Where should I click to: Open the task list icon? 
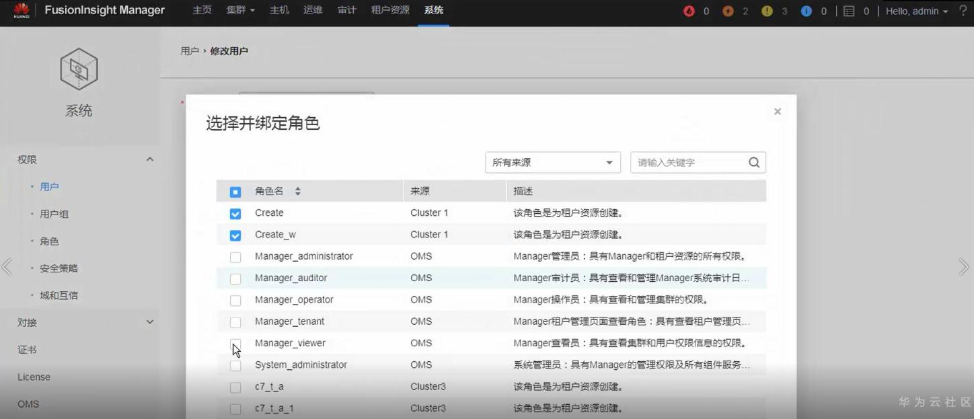(x=849, y=11)
